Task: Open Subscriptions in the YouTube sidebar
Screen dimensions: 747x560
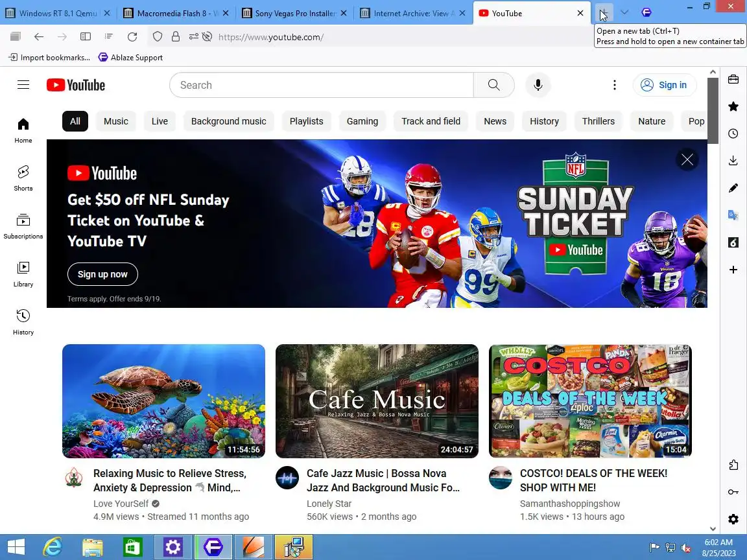Action: [x=23, y=226]
